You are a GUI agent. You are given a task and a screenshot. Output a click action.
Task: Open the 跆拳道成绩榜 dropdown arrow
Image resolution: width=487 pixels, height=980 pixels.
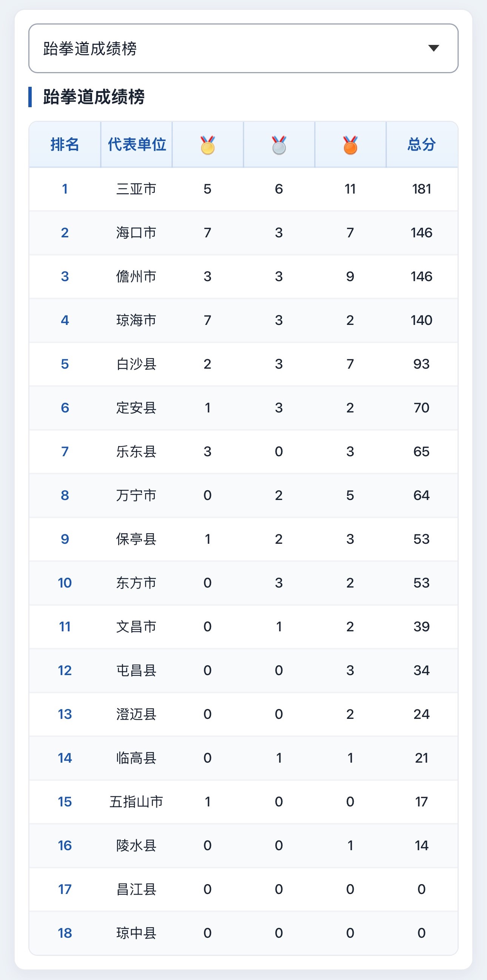[433, 48]
